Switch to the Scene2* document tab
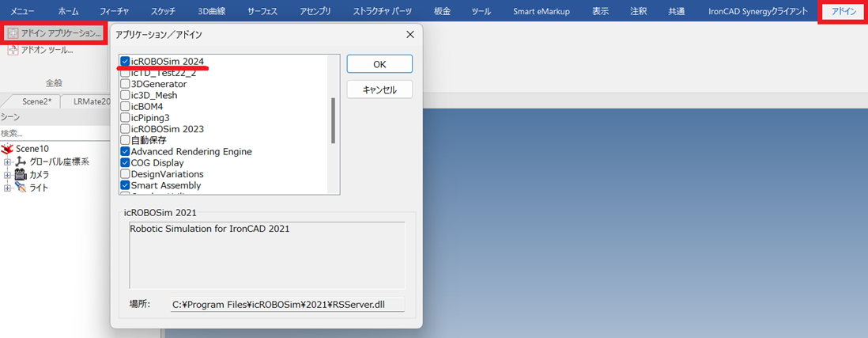 [x=36, y=101]
